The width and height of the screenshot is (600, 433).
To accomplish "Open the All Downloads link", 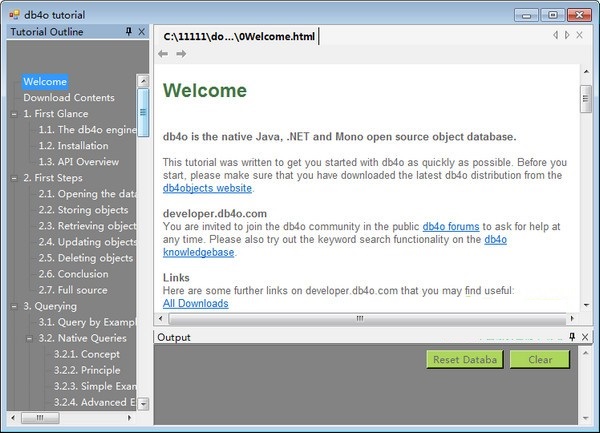I will 196,303.
